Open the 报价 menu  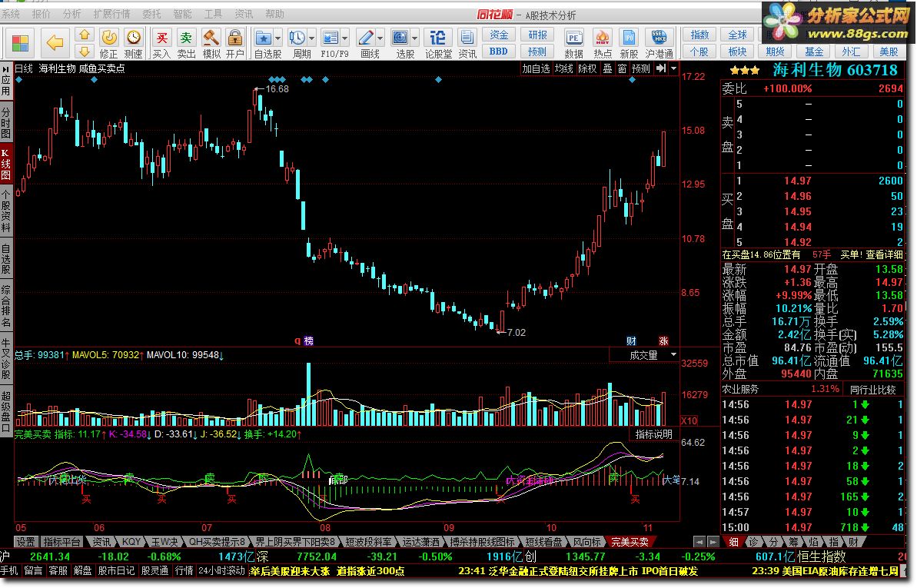coord(41,14)
